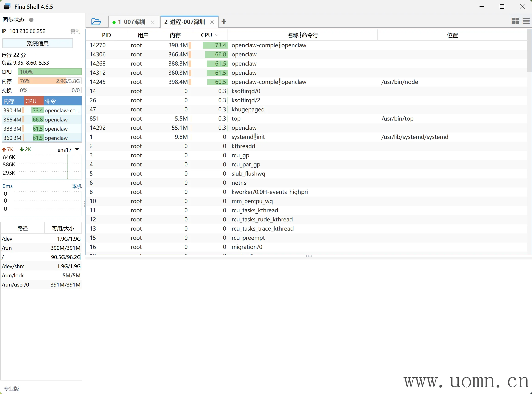Open the folder connection manager icon
532x394 pixels.
point(96,22)
